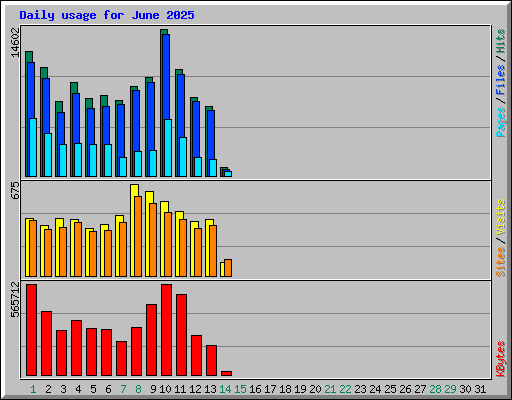Click the day label 31
This screenshot has height=400, width=512.
480,389
